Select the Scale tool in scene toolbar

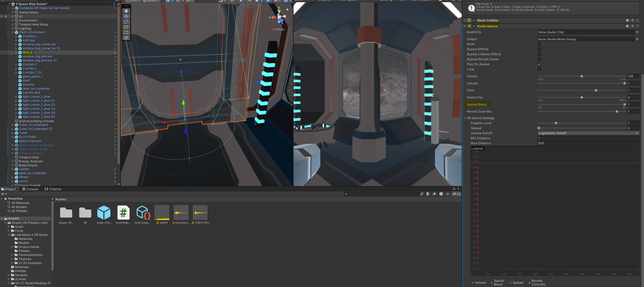126,27
